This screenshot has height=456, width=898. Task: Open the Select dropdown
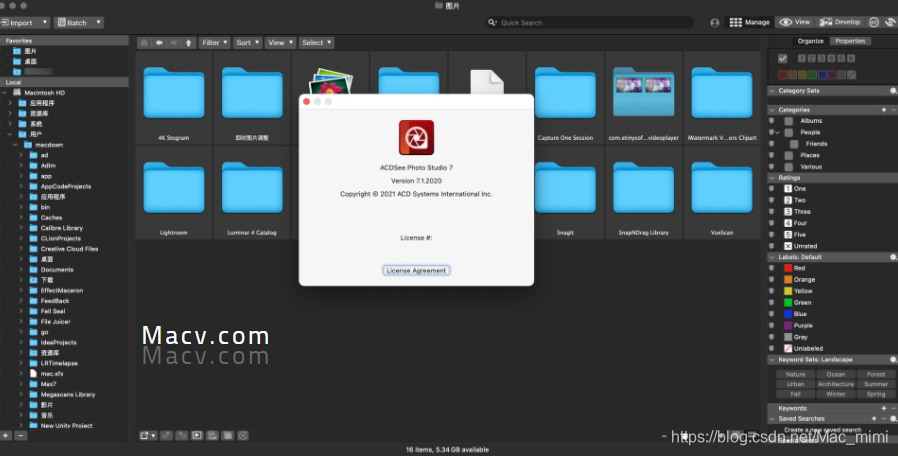316,43
